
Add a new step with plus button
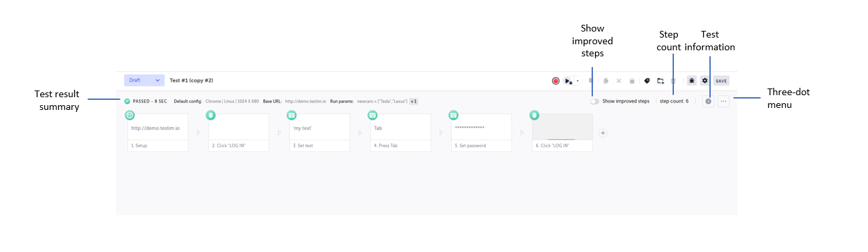602,133
